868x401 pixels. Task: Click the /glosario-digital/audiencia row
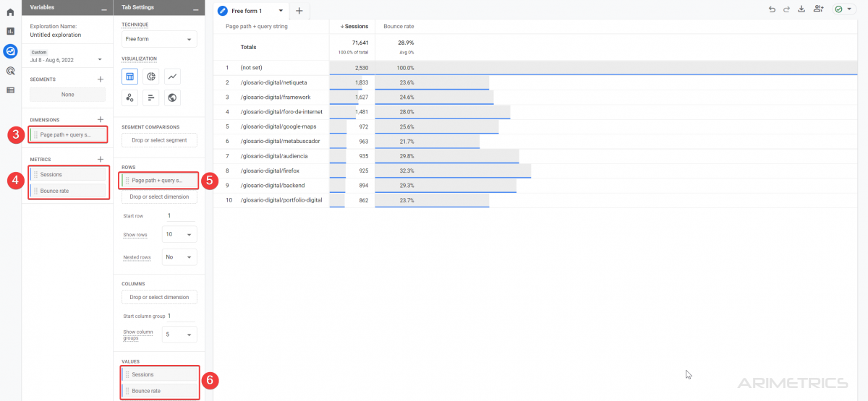point(535,156)
